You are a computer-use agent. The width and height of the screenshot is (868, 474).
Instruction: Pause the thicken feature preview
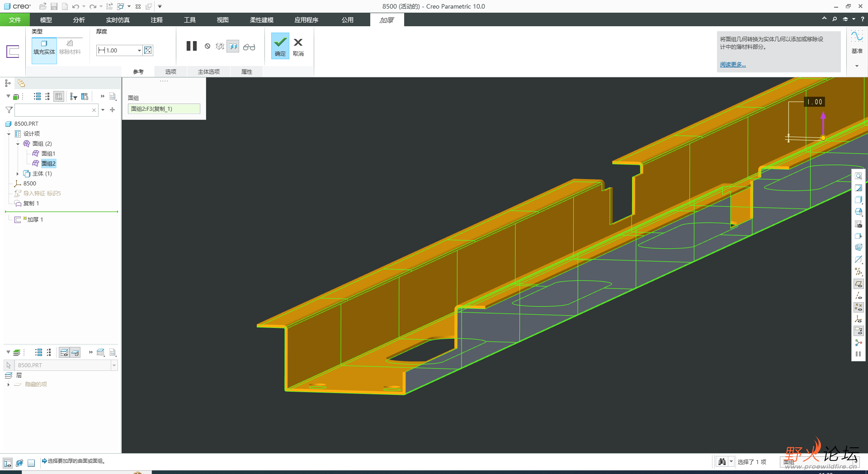192,46
